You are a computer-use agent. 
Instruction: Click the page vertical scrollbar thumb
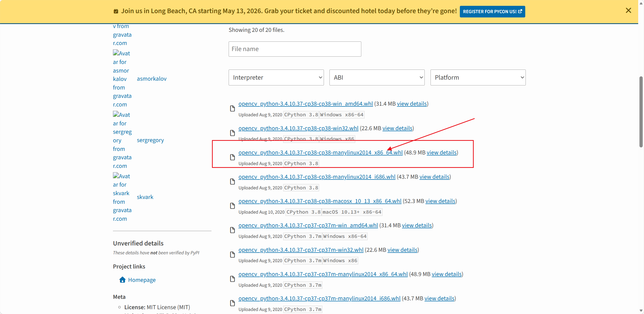point(641,112)
